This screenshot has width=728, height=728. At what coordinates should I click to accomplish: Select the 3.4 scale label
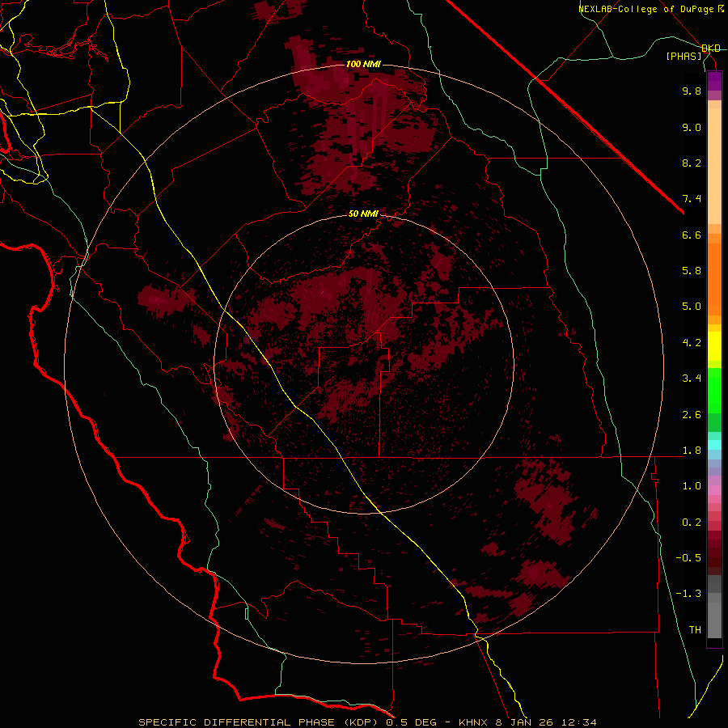click(692, 379)
